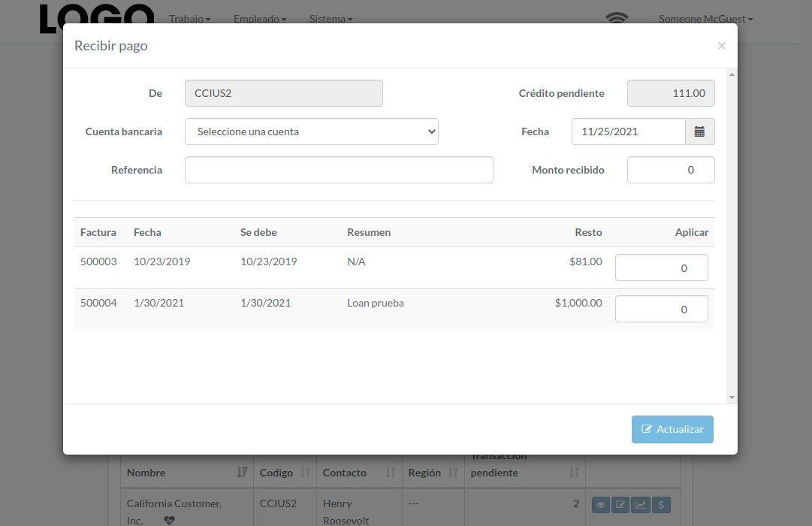This screenshot has width=812, height=526.
Task: Click invoice number 500004
Action: click(x=98, y=303)
